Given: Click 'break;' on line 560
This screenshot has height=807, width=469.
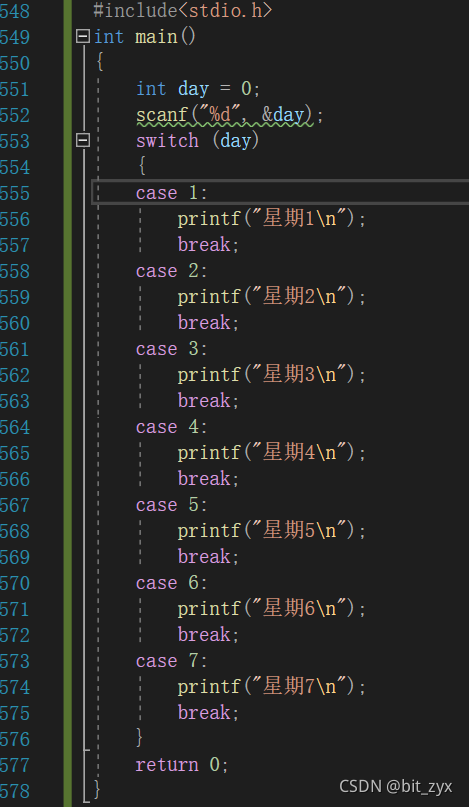Looking at the screenshot, I should coord(209,323).
